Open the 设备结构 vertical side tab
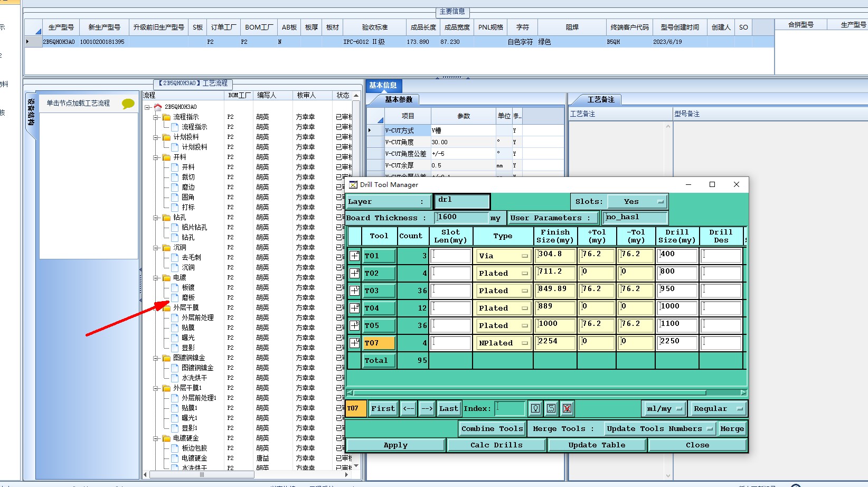 point(31,113)
